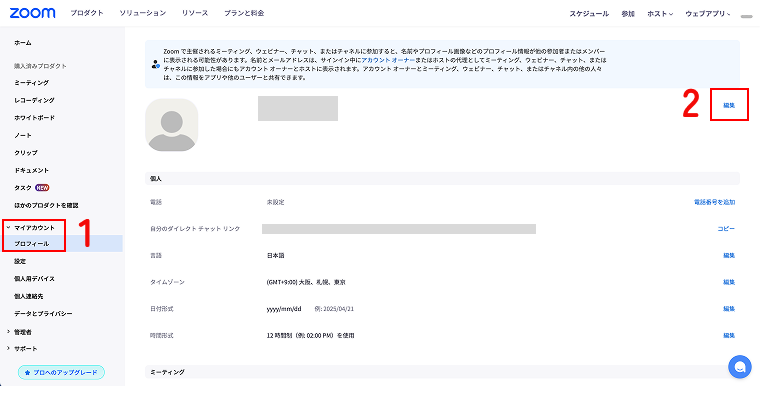This screenshot has height=400, width=760.
Task: Open the プランと料金 menu item
Action: 246,15
